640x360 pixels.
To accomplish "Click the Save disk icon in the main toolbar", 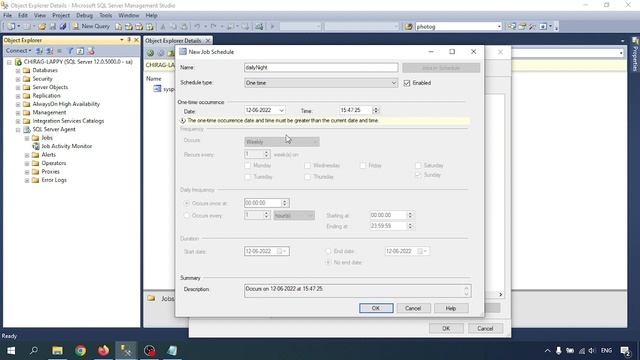I will click(53, 27).
